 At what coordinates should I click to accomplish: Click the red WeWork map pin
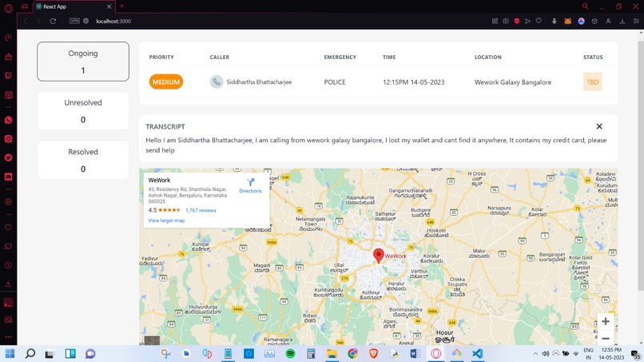pos(378,256)
